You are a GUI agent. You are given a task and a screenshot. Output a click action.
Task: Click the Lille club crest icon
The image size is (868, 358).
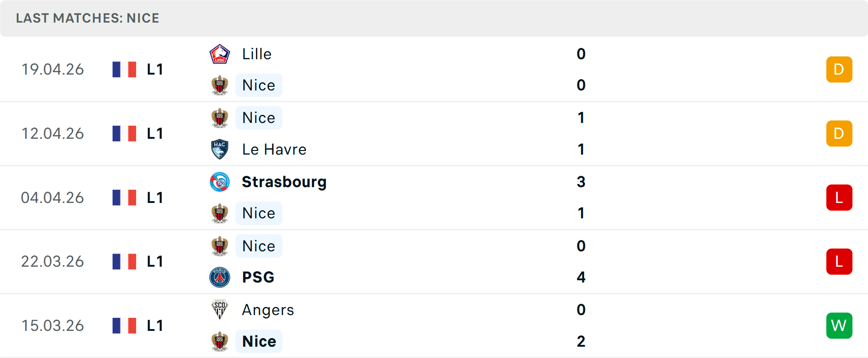pyautogui.click(x=220, y=54)
